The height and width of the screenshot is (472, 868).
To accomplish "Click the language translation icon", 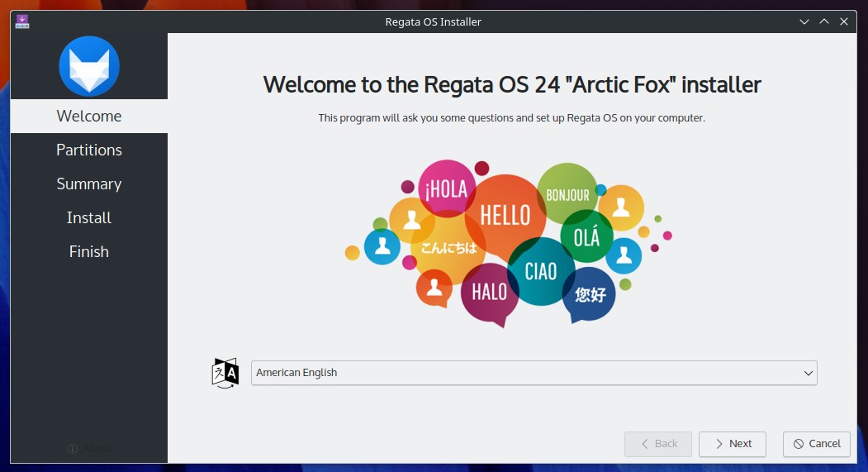I will click(225, 373).
